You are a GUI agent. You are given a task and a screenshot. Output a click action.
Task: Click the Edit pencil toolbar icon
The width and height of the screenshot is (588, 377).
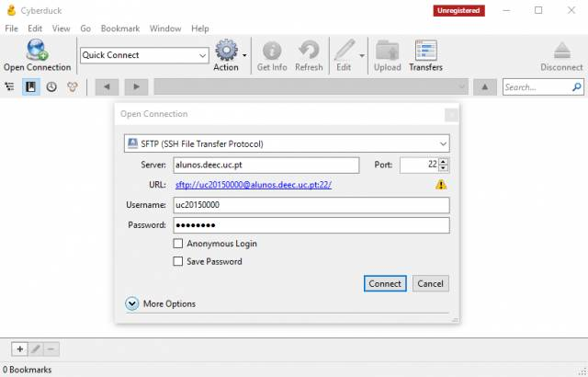point(344,51)
